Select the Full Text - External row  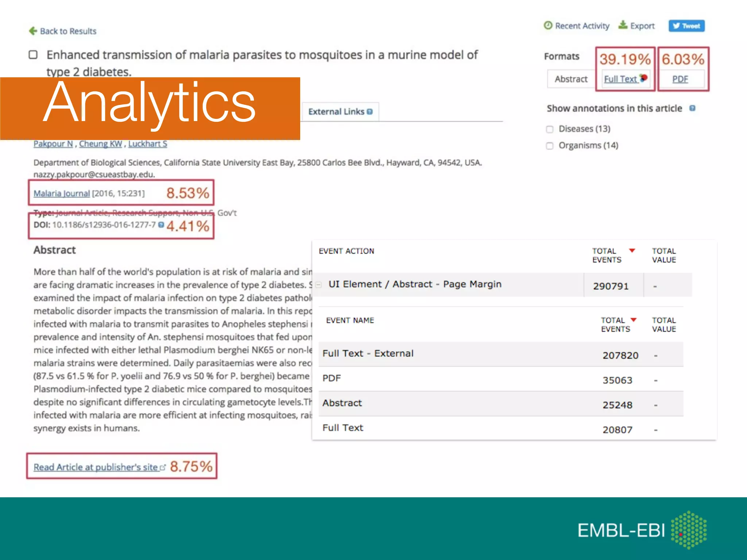click(501, 354)
